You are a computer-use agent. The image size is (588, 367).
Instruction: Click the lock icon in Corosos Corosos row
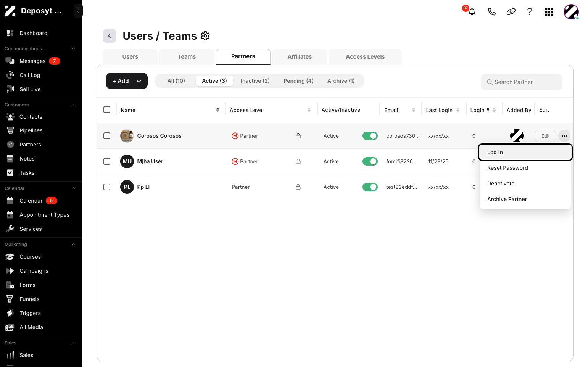298,136
